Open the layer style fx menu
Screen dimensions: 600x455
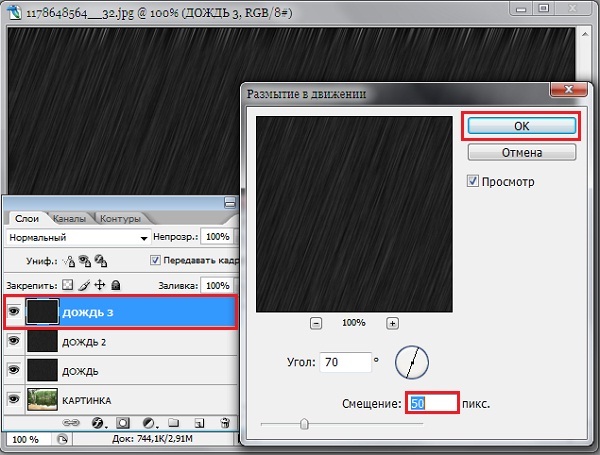pyautogui.click(x=98, y=423)
